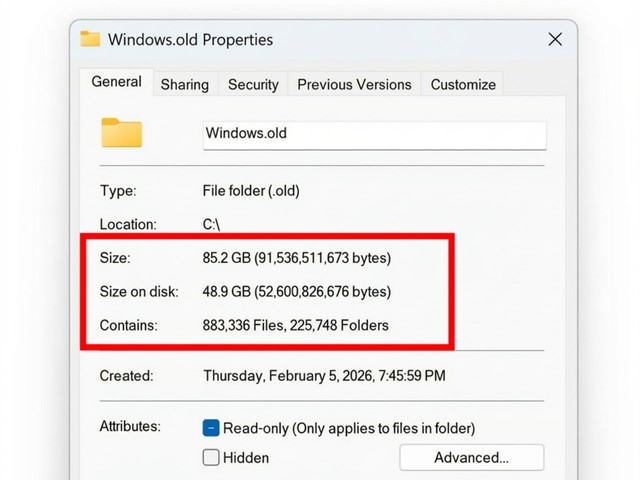The height and width of the screenshot is (480, 640).
Task: Click the Type value File folder (.old)
Action: pyautogui.click(x=251, y=191)
